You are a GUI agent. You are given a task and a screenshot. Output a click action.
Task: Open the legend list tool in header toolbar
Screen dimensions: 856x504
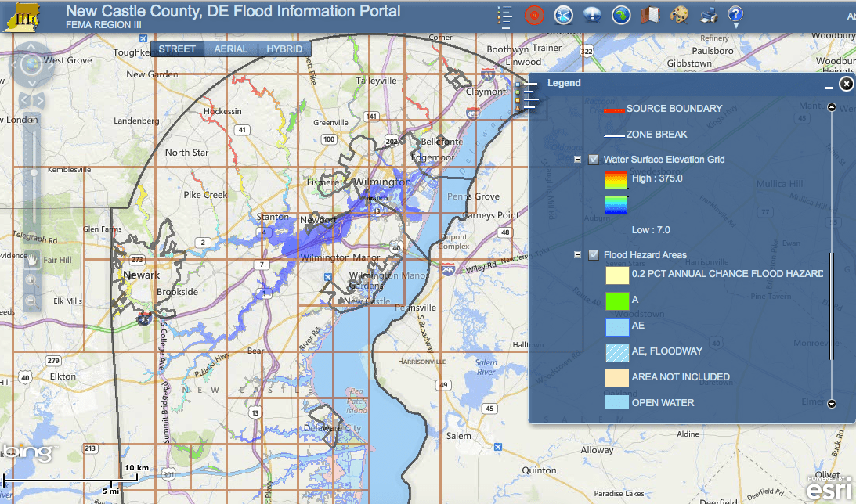click(504, 16)
